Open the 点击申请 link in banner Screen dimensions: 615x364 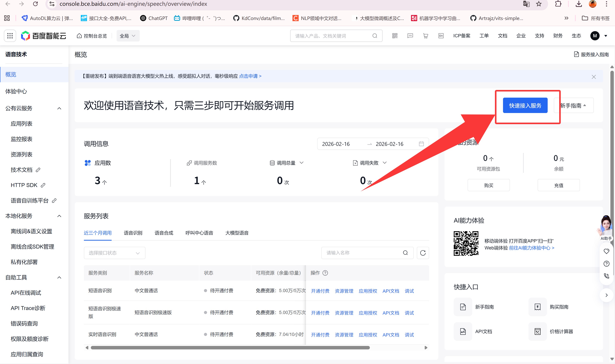point(250,76)
